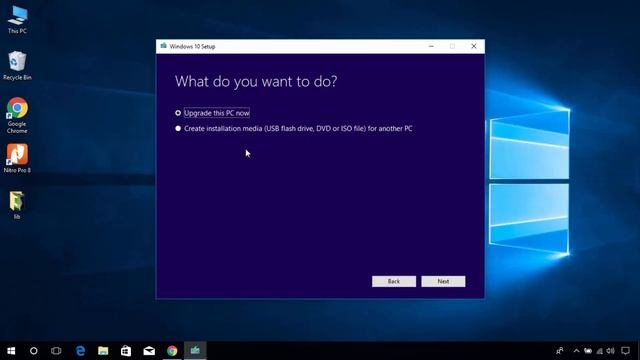This screenshot has height=360, width=640.
Task: Go Back in Windows 10 Setup
Action: [x=394, y=281]
